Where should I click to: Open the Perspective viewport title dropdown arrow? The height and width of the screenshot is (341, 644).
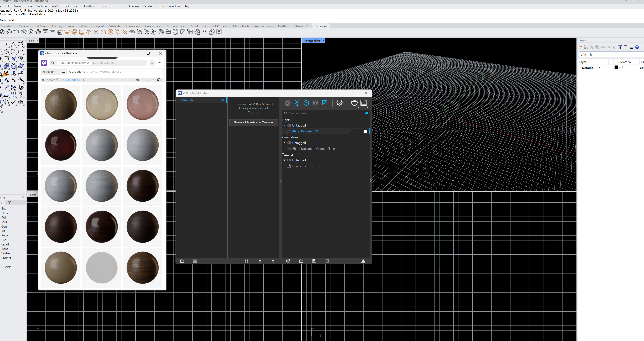[x=324, y=40]
